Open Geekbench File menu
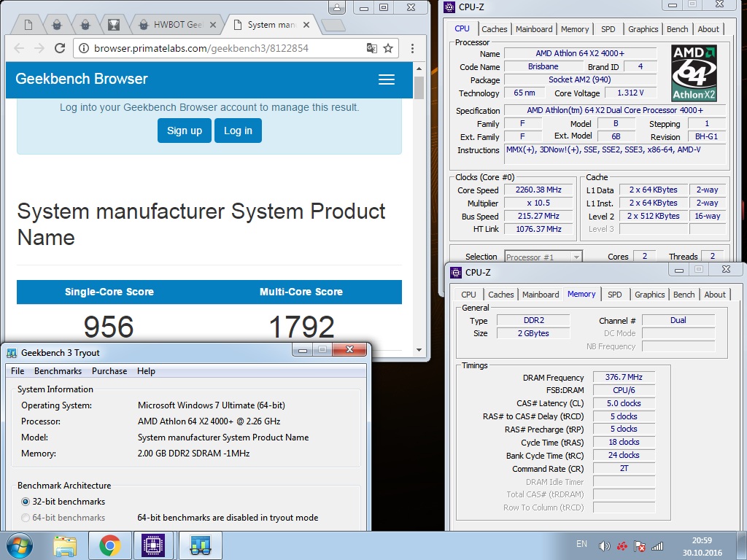Image resolution: width=747 pixels, height=560 pixels. click(x=18, y=371)
